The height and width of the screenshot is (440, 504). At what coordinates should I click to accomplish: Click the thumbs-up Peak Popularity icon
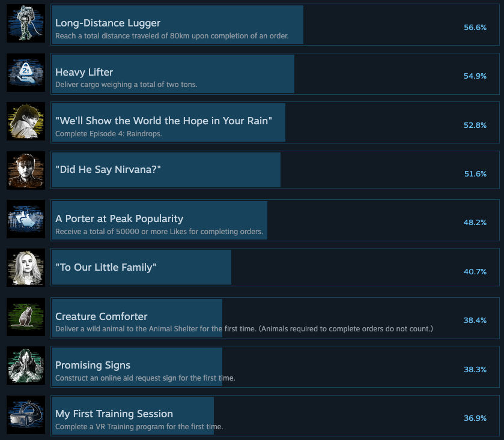coord(26,219)
